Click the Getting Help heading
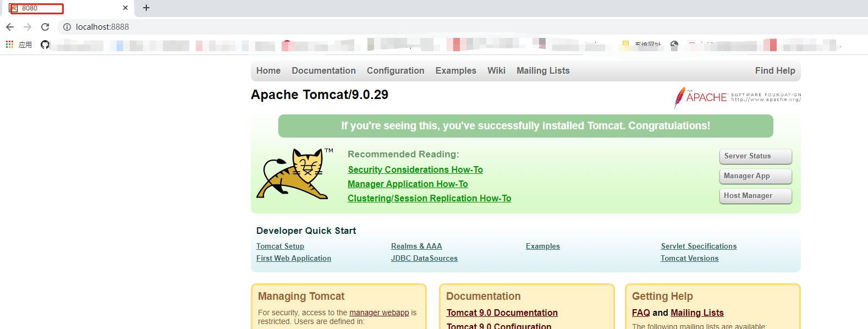Image resolution: width=868 pixels, height=329 pixels. click(662, 296)
